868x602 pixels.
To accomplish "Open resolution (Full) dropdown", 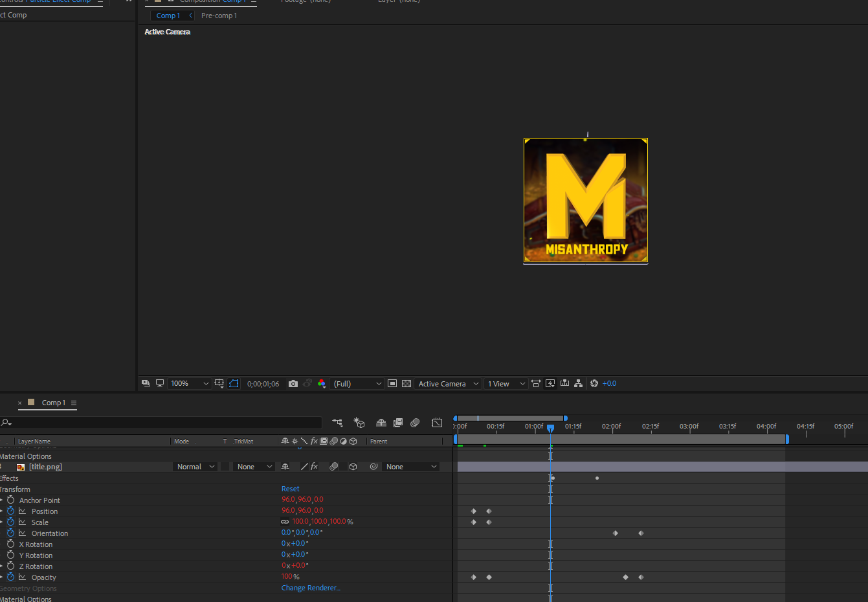I will pos(357,384).
